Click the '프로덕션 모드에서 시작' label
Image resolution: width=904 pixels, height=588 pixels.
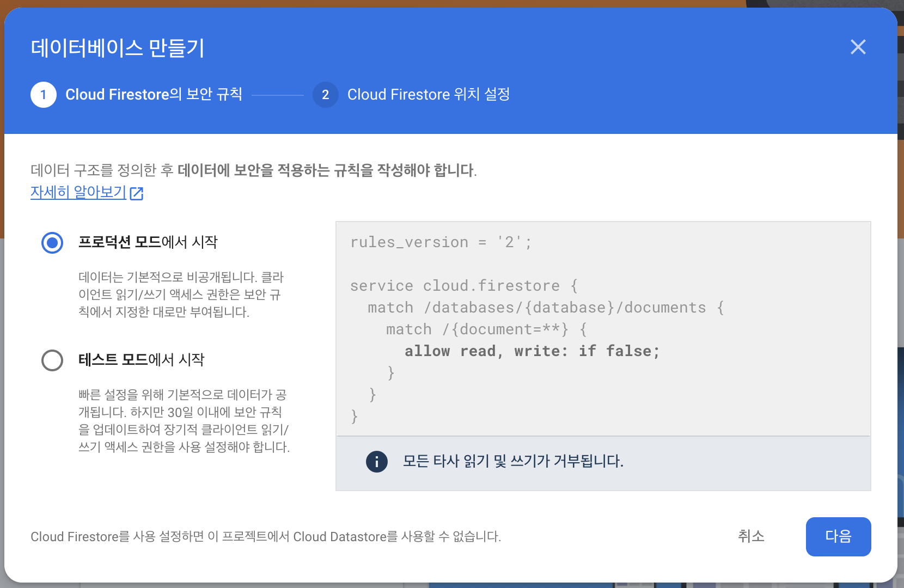148,242
